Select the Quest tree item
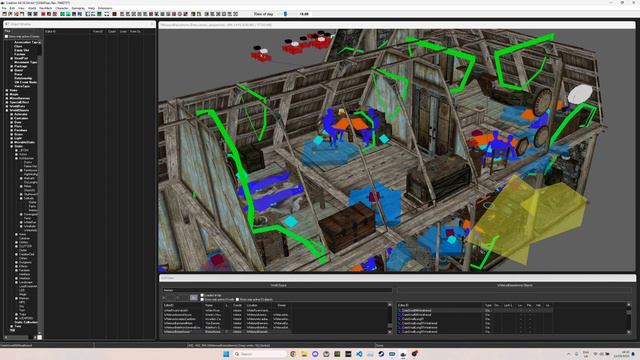This screenshot has width=640, height=360. pos(19,70)
